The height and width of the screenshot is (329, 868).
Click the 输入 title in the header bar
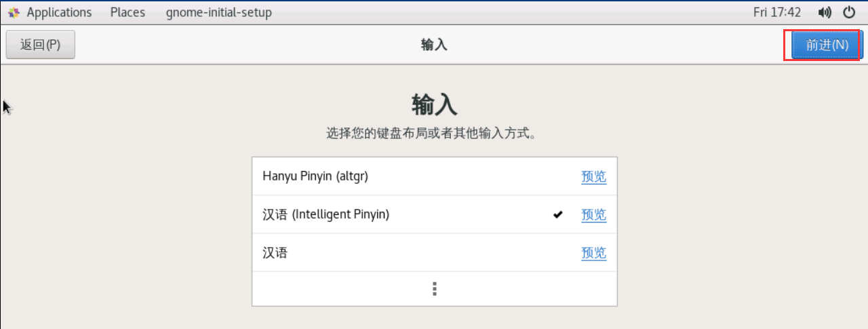(x=434, y=45)
